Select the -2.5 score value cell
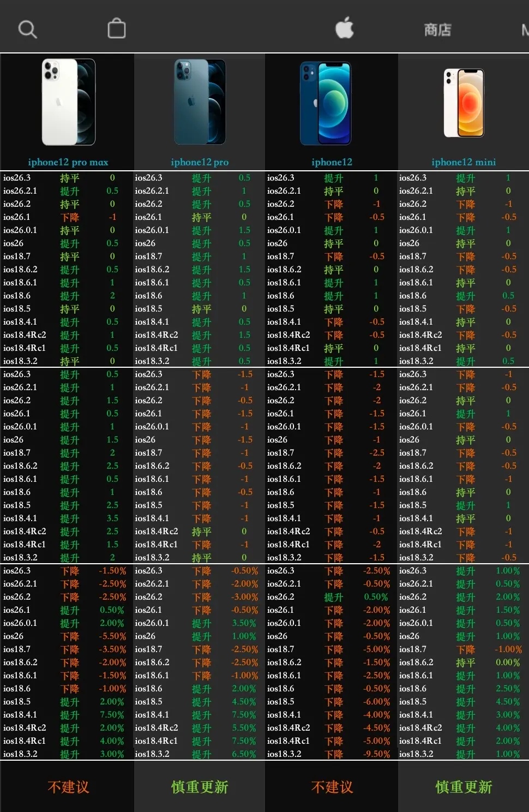Screen dimensions: 529x812 pos(376,453)
